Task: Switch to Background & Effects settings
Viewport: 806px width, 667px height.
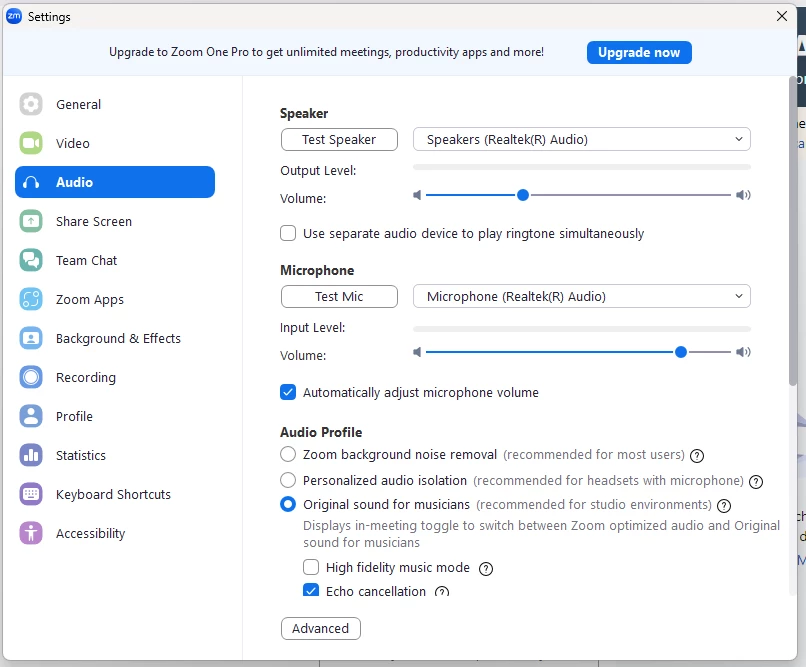Action: (x=115, y=339)
